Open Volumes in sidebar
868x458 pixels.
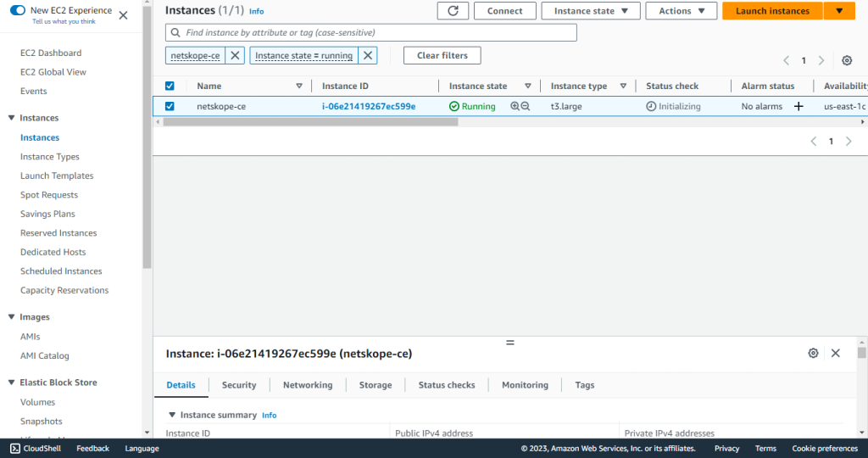(37, 402)
